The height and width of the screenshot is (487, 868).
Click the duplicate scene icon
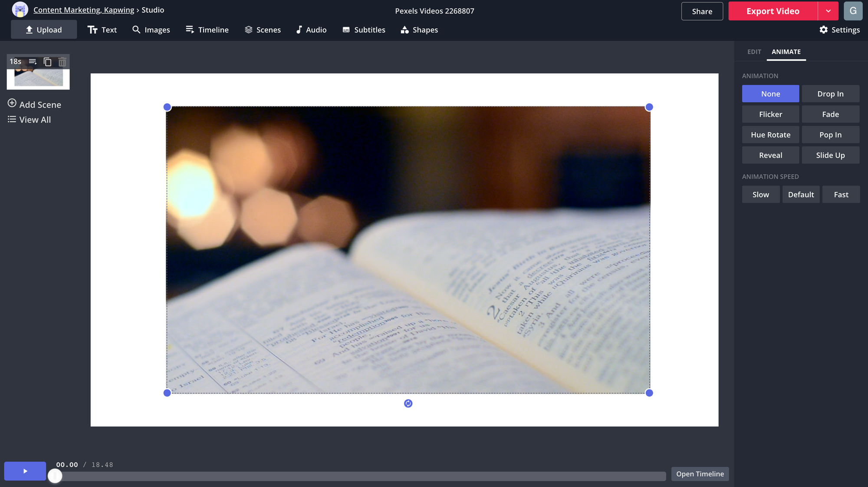(x=47, y=62)
